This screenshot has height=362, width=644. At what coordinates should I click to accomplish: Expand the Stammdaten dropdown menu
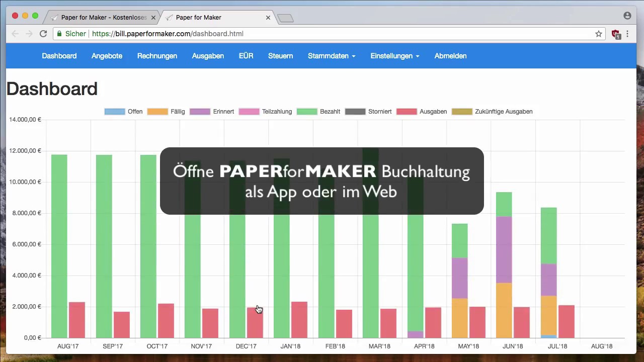pyautogui.click(x=332, y=56)
